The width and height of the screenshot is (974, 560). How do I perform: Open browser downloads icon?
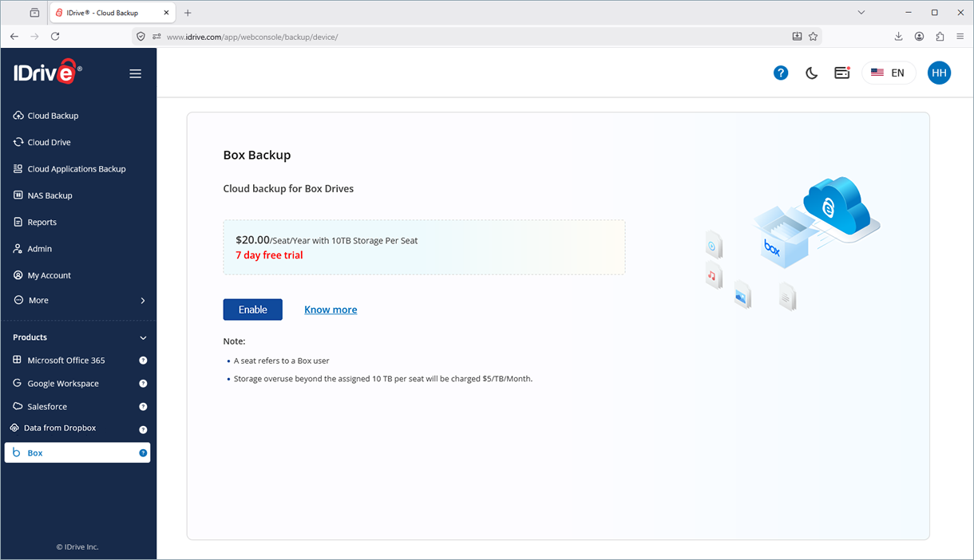(898, 37)
